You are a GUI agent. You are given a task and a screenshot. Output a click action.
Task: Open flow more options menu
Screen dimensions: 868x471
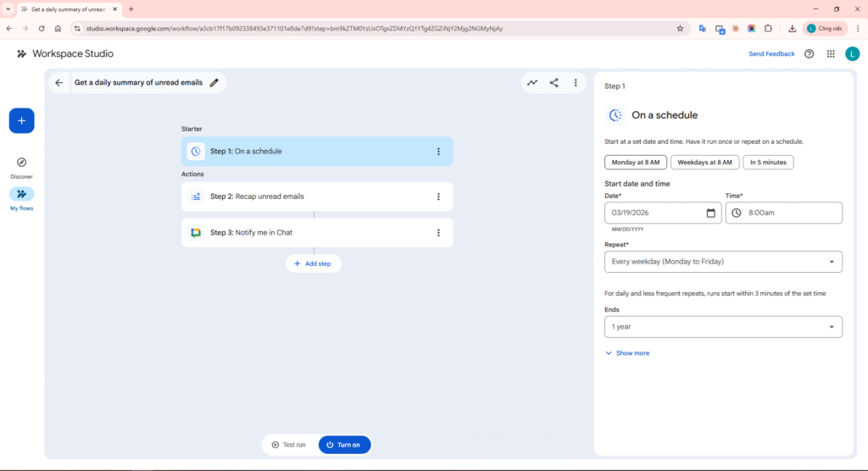(x=576, y=83)
